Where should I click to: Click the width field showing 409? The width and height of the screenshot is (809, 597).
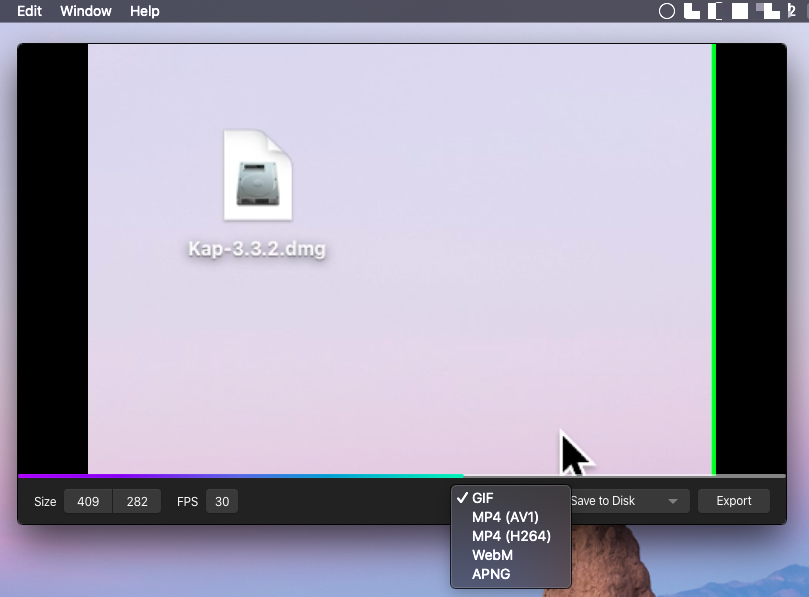pos(88,501)
